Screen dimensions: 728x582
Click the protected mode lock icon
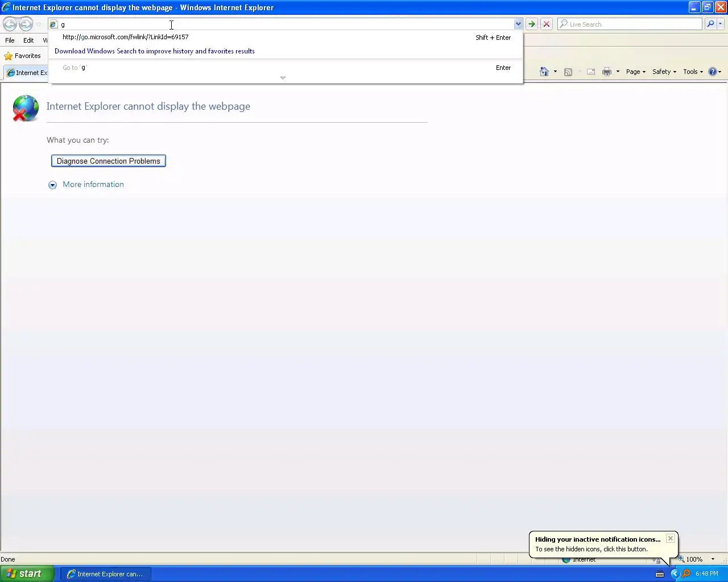657,560
